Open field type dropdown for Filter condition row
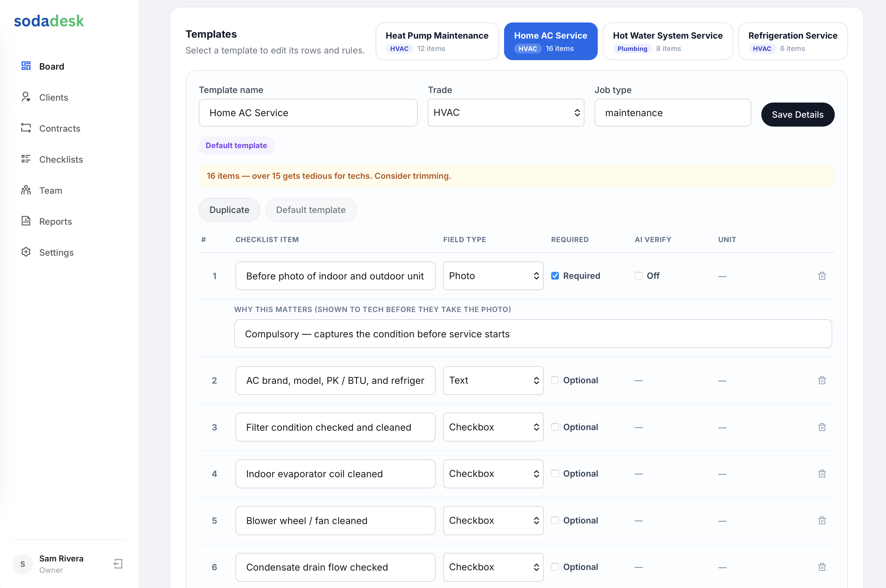The height and width of the screenshot is (588, 886). (x=493, y=427)
